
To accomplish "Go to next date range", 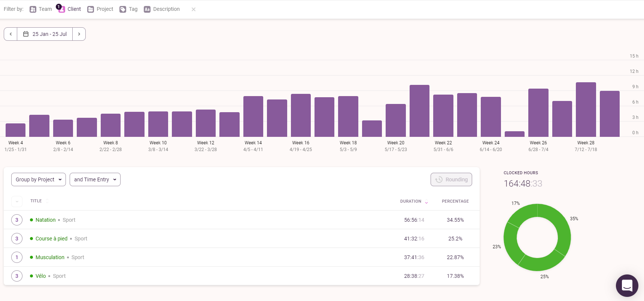I will [x=79, y=34].
